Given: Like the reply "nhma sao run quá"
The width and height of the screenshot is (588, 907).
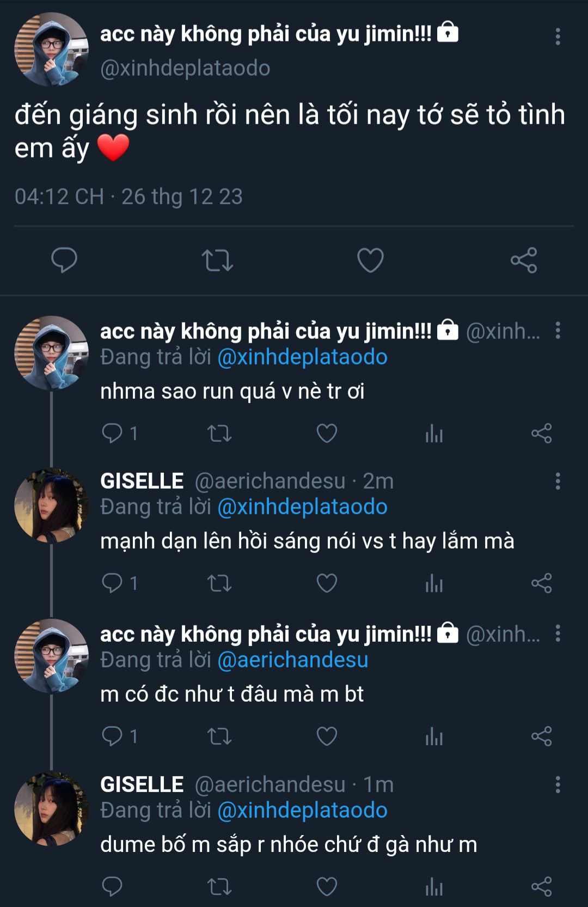Looking at the screenshot, I should coord(327,434).
